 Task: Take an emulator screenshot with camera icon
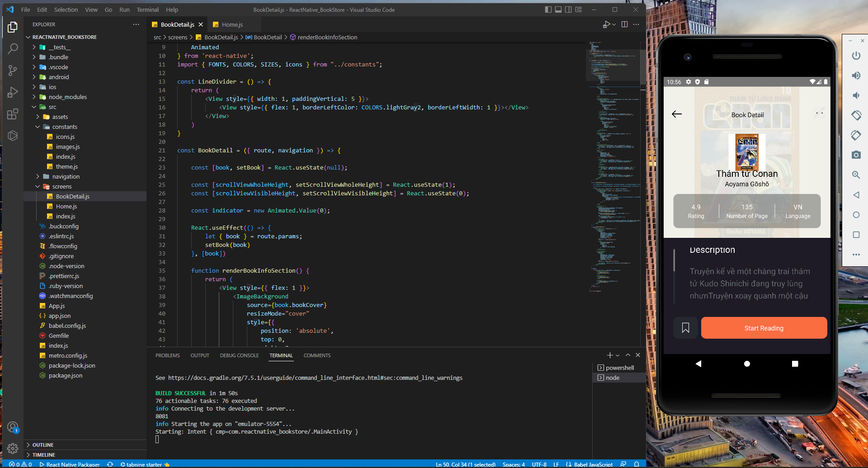[856, 155]
